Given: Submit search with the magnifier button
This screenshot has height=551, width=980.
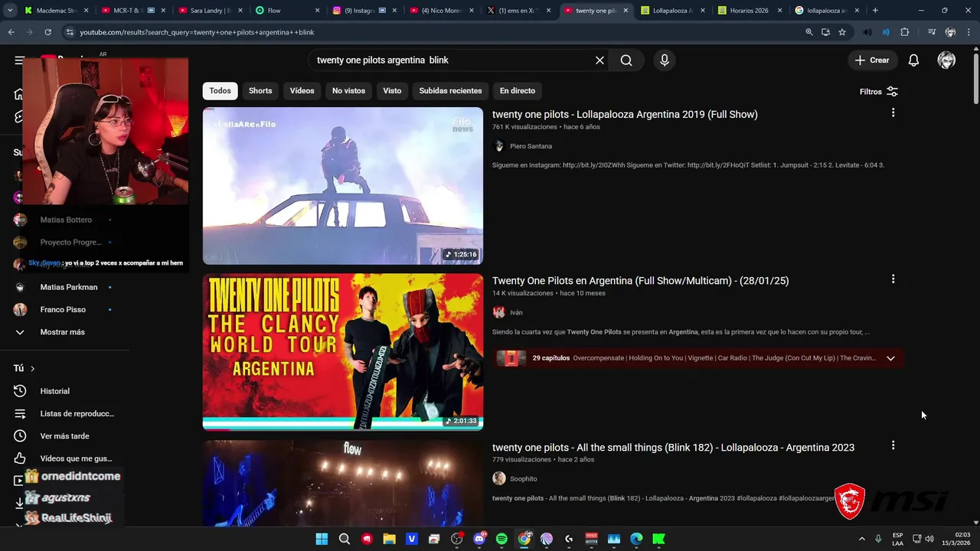Looking at the screenshot, I should [626, 60].
